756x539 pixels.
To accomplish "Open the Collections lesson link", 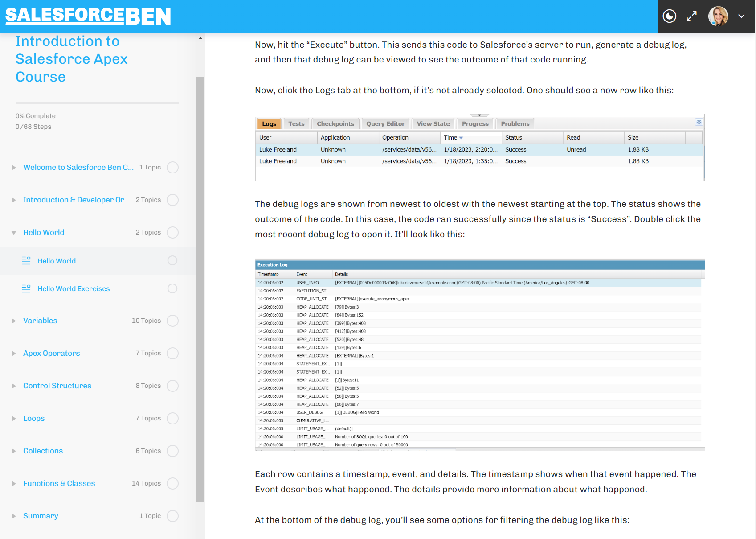I will 43,451.
